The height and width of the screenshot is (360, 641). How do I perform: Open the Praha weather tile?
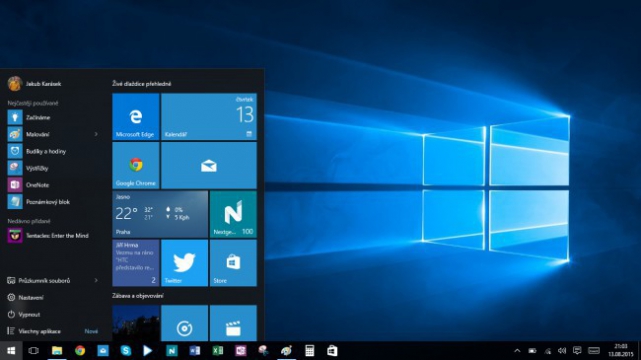click(160, 214)
